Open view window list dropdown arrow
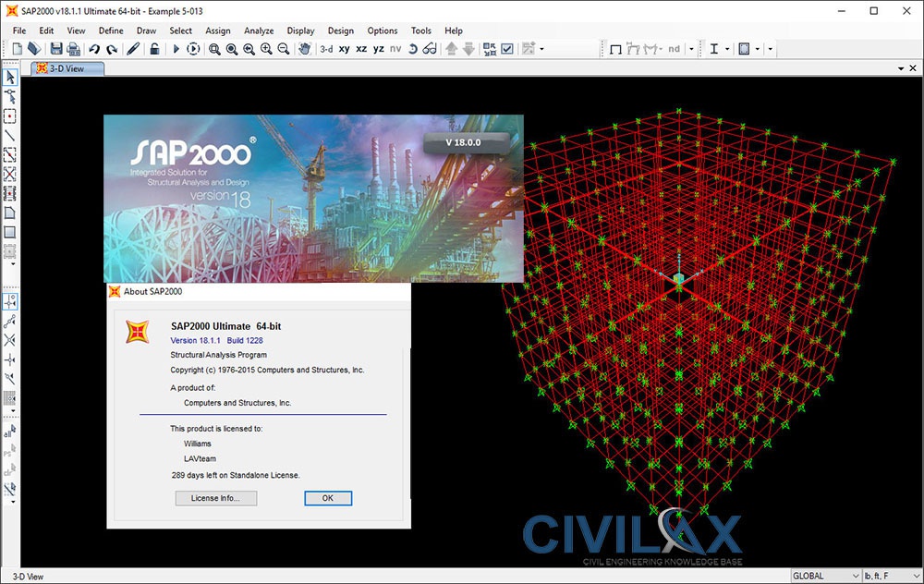The image size is (924, 584). (x=901, y=69)
